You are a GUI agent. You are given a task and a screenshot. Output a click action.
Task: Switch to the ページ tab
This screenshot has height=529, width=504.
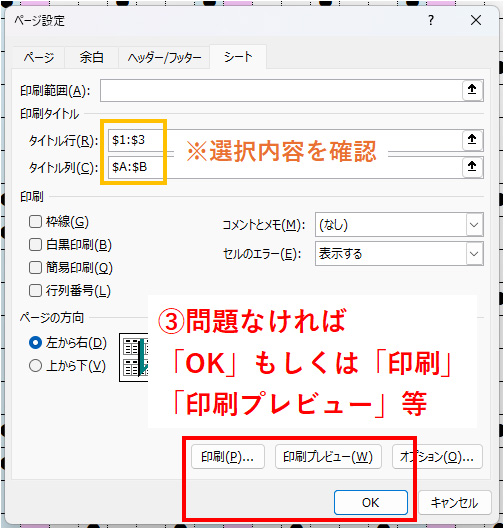(39, 58)
